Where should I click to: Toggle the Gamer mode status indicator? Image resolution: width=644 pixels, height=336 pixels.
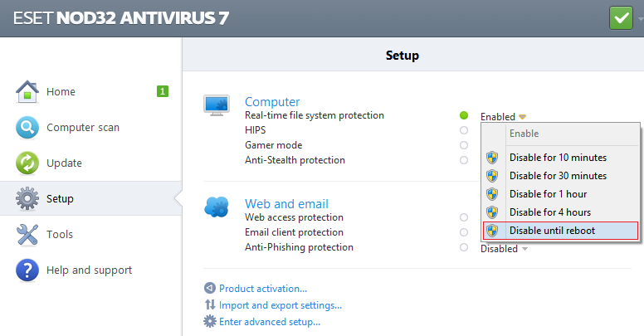(x=463, y=145)
